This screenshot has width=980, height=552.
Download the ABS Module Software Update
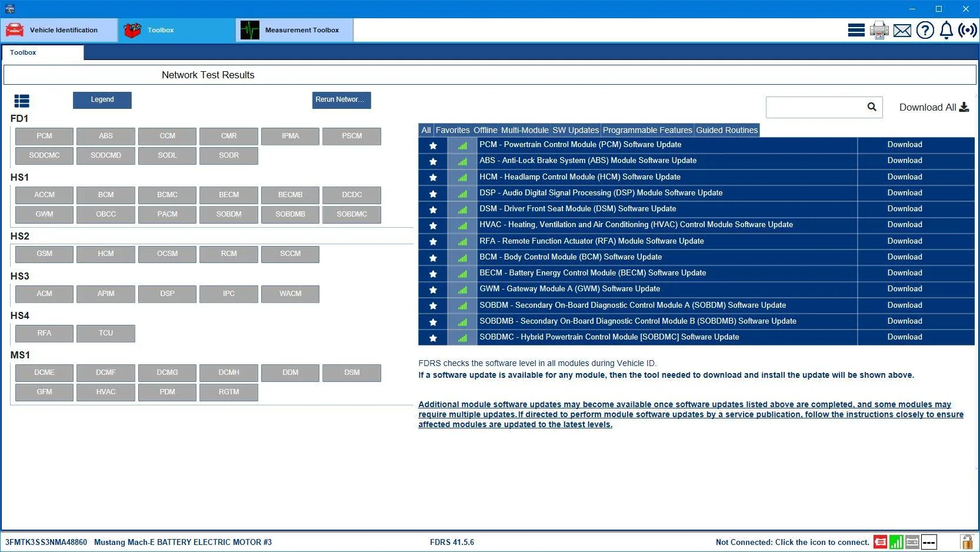(905, 161)
